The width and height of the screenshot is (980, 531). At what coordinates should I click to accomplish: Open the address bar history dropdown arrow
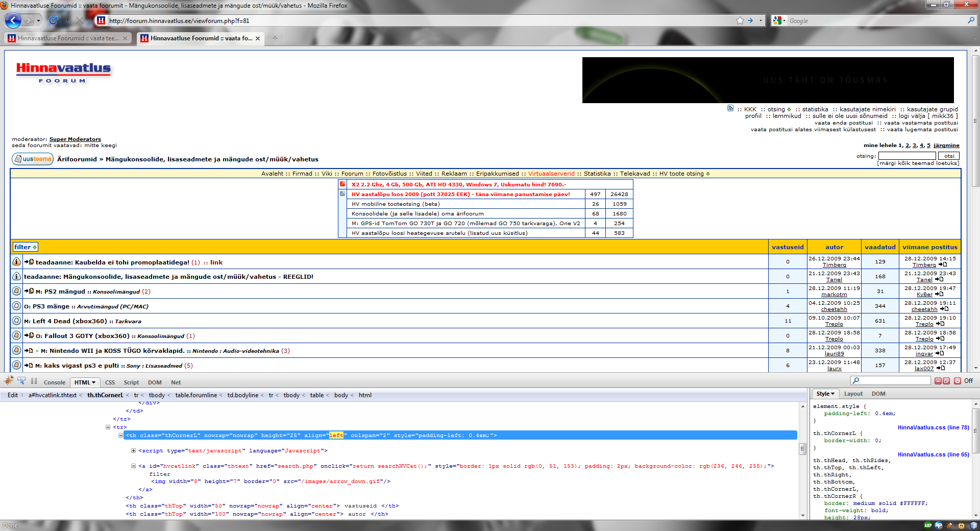pos(761,21)
